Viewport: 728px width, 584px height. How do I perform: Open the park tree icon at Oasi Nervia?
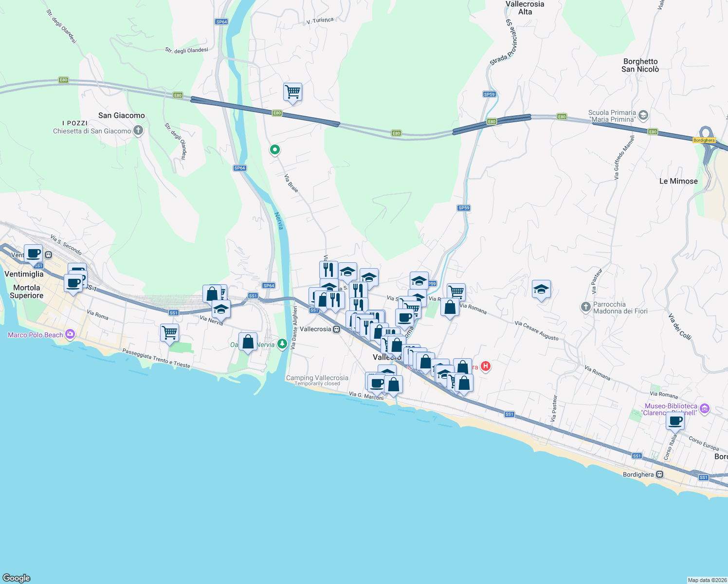(282, 344)
